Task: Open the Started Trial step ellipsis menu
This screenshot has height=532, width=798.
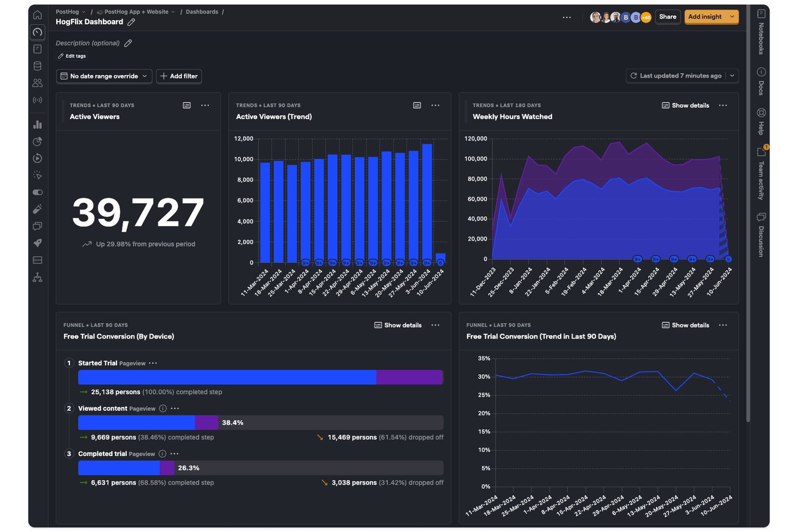Action: point(153,363)
